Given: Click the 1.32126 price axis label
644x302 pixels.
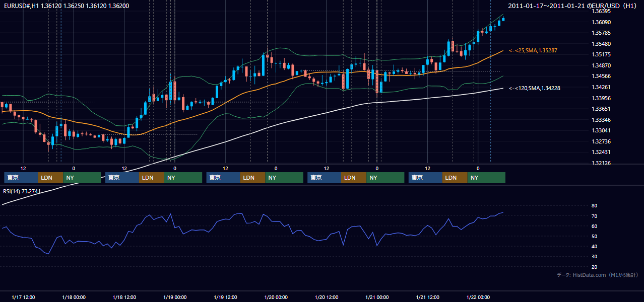Looking at the screenshot, I should [601, 163].
